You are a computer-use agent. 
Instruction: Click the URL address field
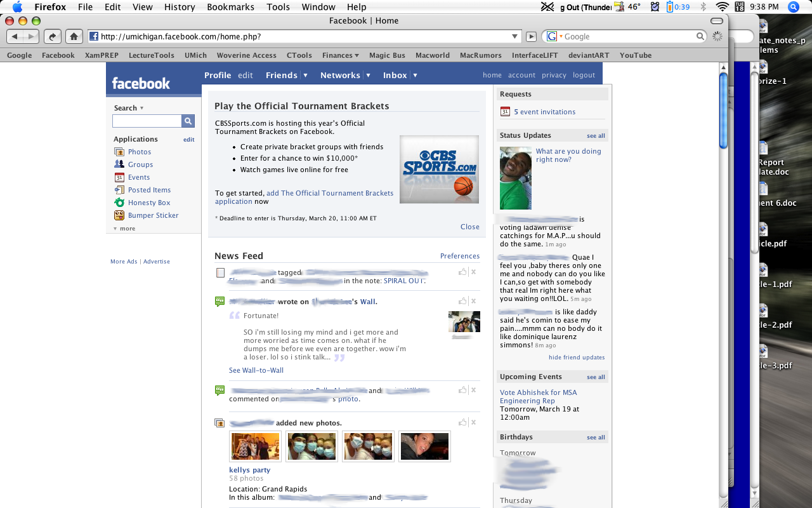[x=304, y=37]
